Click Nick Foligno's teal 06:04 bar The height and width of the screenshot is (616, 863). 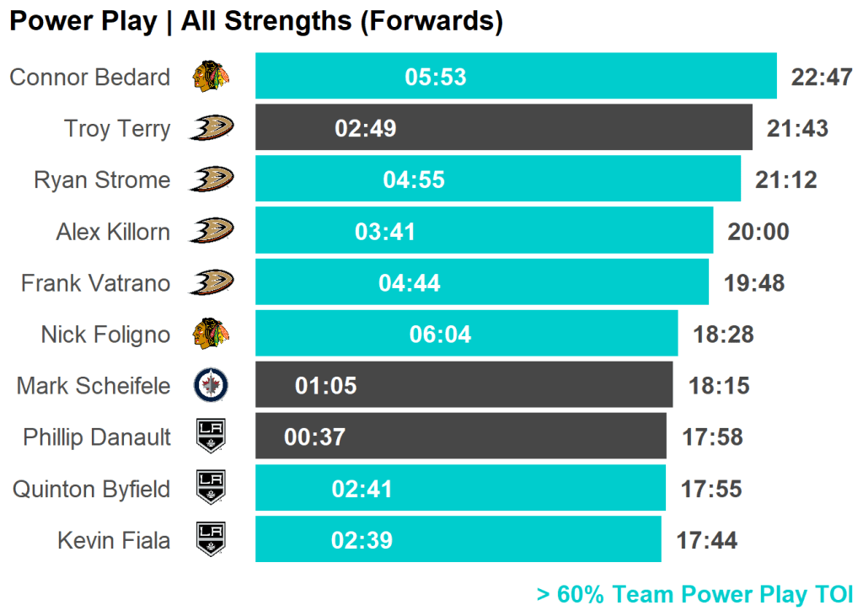point(548,335)
